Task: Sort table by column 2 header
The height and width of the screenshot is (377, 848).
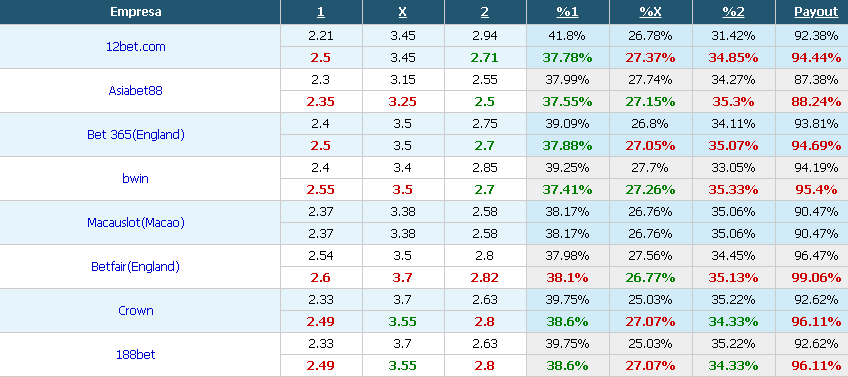Action: pos(485,12)
